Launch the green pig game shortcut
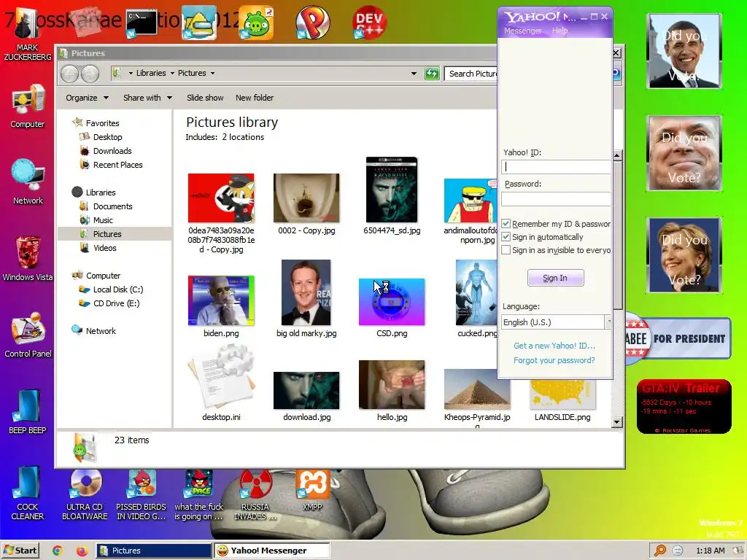Image resolution: width=747 pixels, height=560 pixels. [x=256, y=23]
